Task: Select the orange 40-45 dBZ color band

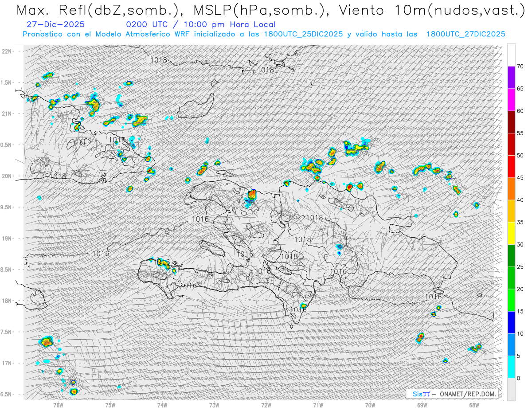Action: pyautogui.click(x=511, y=189)
